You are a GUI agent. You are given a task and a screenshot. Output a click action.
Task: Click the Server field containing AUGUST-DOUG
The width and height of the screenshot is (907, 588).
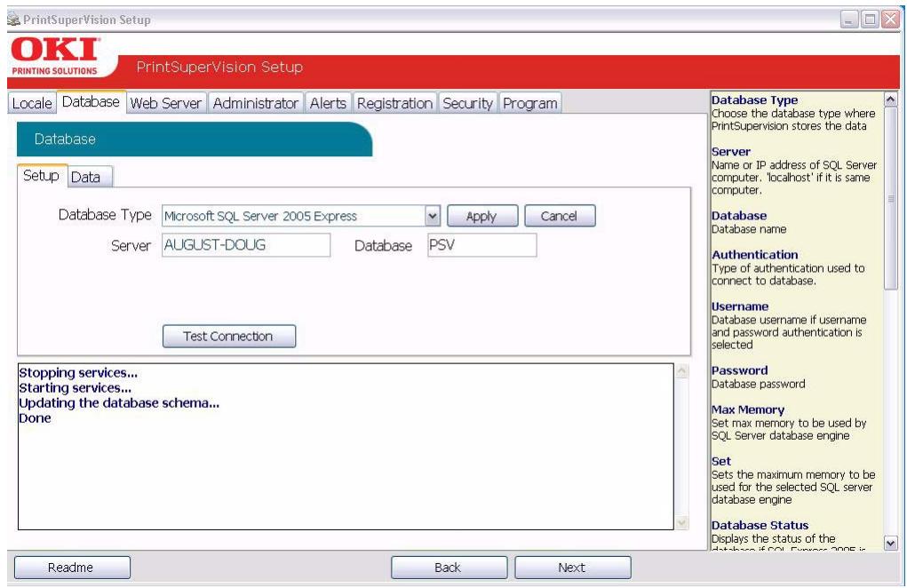246,245
